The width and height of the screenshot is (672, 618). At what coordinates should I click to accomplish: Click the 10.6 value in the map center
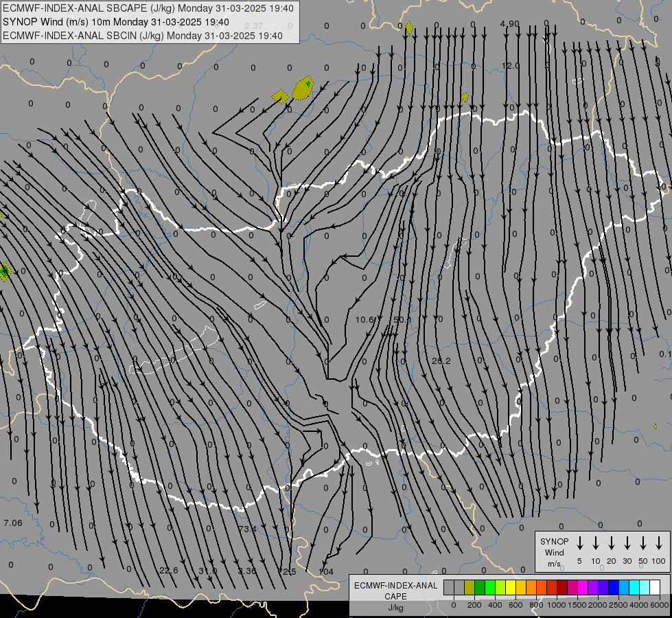point(364,319)
